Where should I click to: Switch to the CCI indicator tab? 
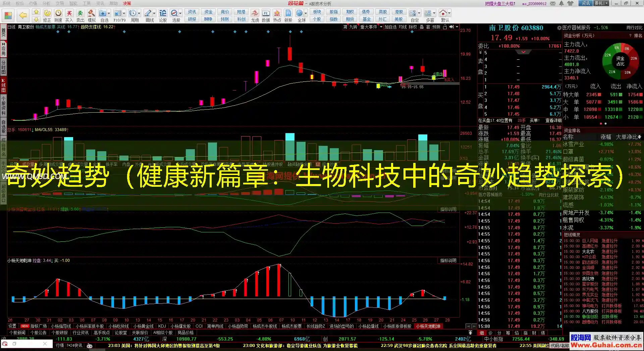(x=199, y=326)
